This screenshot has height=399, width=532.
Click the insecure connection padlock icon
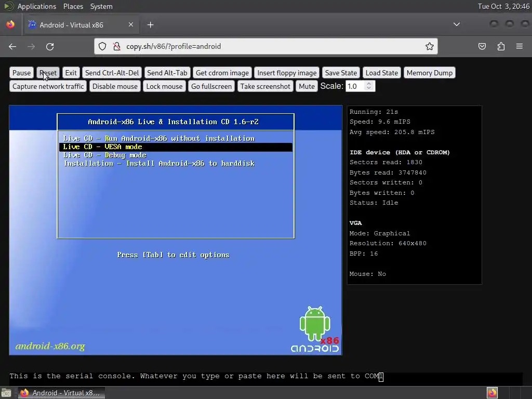(x=117, y=46)
